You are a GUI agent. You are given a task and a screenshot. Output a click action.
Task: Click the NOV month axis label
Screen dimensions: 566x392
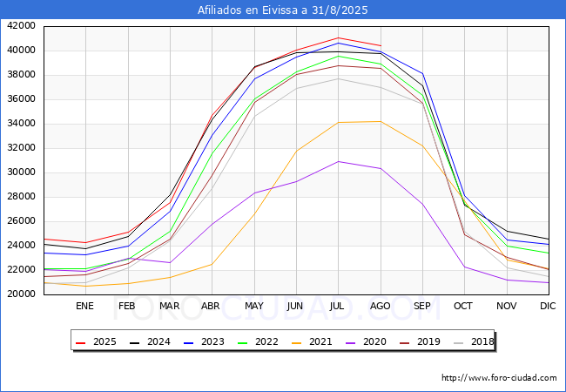[507, 306]
